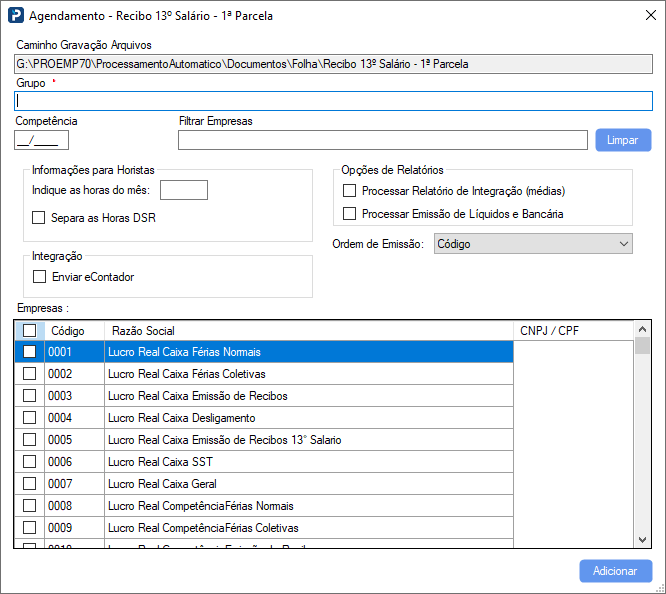Click the Filtrar Empresas text box
The height and width of the screenshot is (594, 666).
tap(382, 140)
